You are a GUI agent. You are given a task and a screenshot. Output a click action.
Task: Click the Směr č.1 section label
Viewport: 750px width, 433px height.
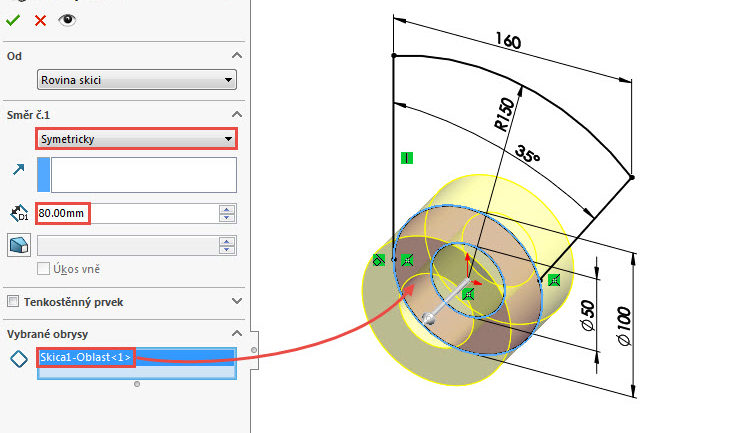[x=28, y=115]
